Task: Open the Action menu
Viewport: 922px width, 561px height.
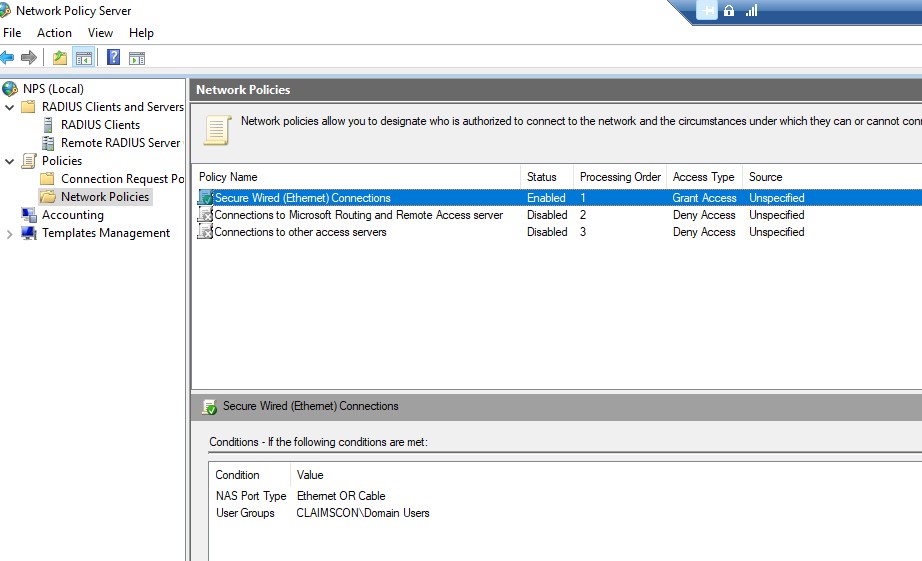Action: pos(54,33)
